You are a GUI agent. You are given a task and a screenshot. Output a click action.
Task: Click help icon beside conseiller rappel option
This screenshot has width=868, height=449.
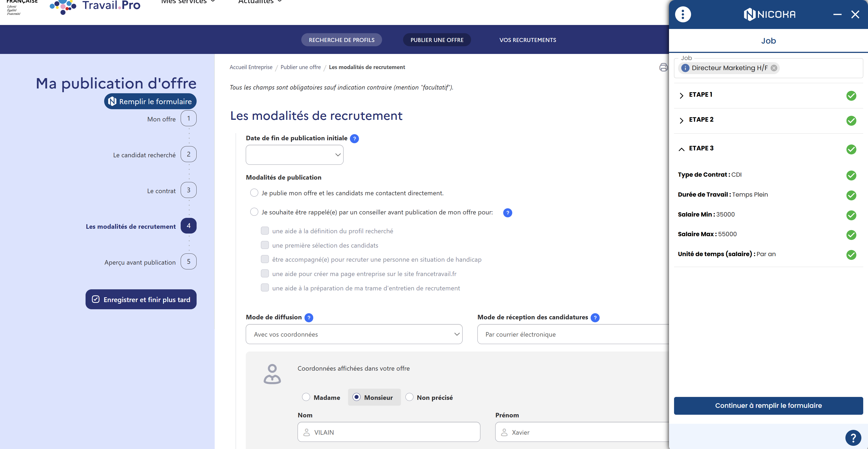coord(507,213)
